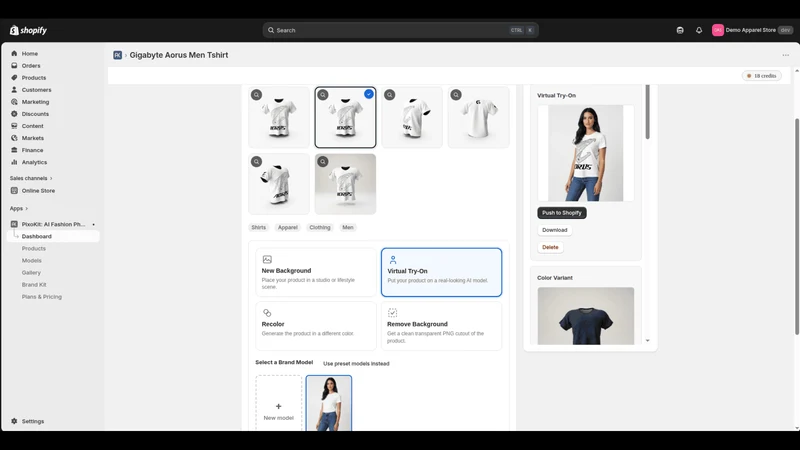Screen dimensions: 800x450
Task: Push the try-on image to Shopify
Action: [x=562, y=213]
